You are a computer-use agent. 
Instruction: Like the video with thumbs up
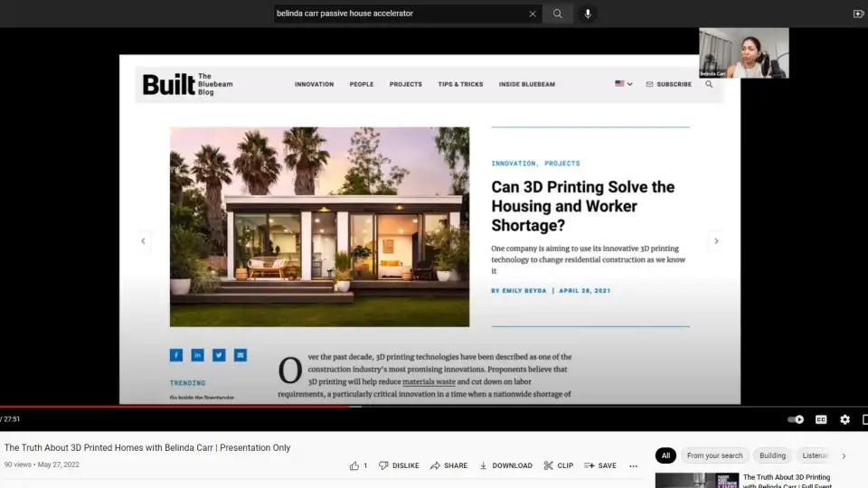point(355,465)
